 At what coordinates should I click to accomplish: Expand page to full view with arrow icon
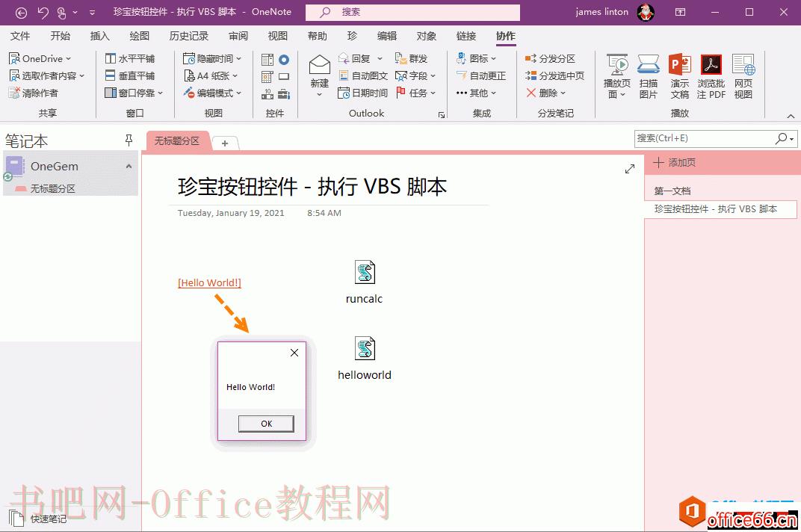630,169
